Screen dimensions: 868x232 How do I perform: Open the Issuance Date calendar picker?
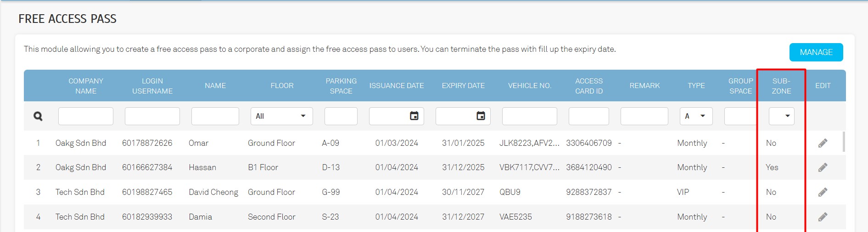click(414, 116)
